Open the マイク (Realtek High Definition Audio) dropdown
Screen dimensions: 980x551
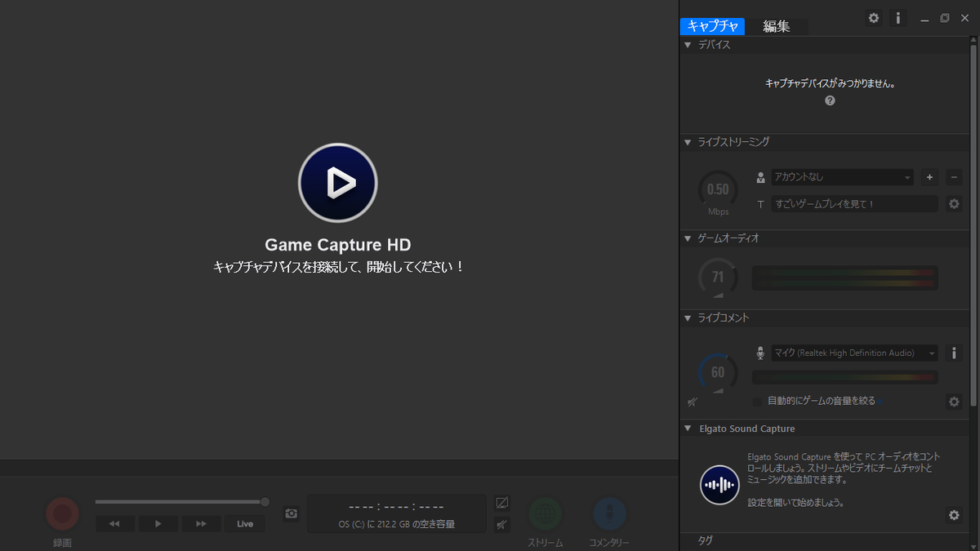854,353
